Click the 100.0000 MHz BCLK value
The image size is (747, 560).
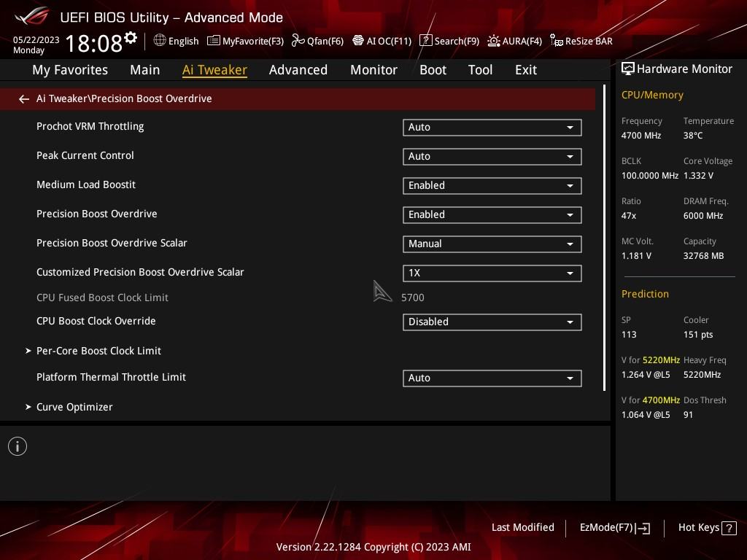(649, 176)
